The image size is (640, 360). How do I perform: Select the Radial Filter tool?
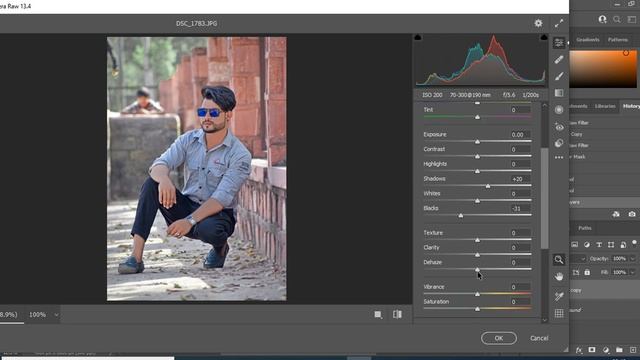tap(559, 110)
